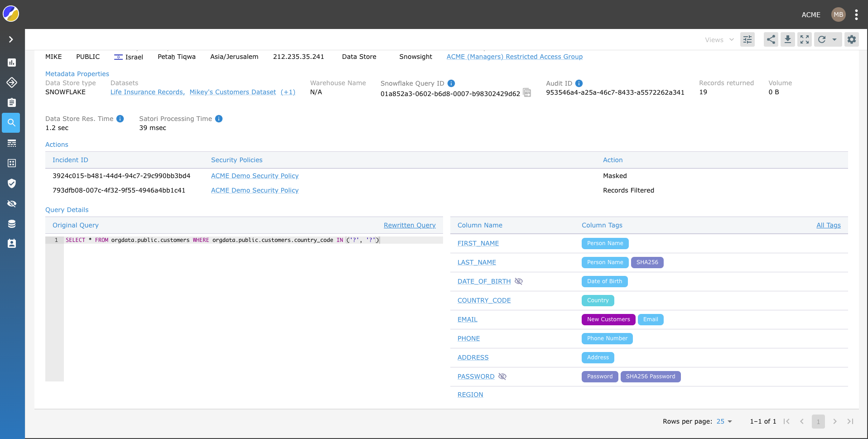Download the audit record
Image resolution: width=868 pixels, height=439 pixels.
(x=788, y=39)
